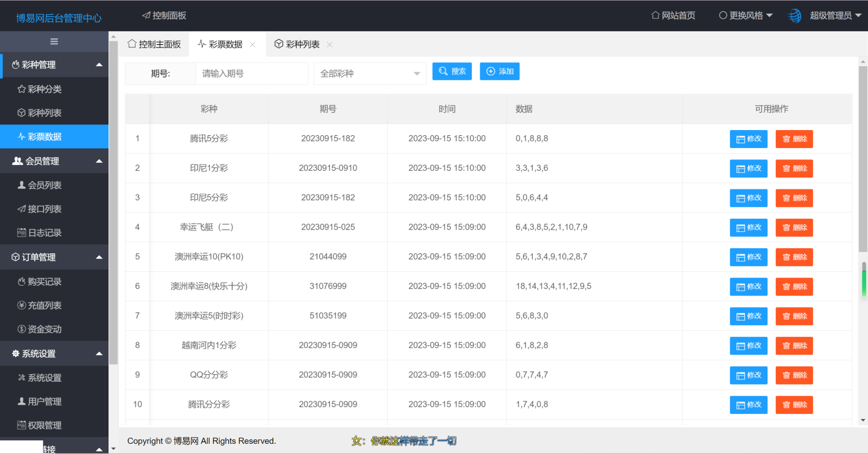The width and height of the screenshot is (868, 454).
Task: Click 修改 for the 腾讯5分彩 row
Action: pos(748,139)
